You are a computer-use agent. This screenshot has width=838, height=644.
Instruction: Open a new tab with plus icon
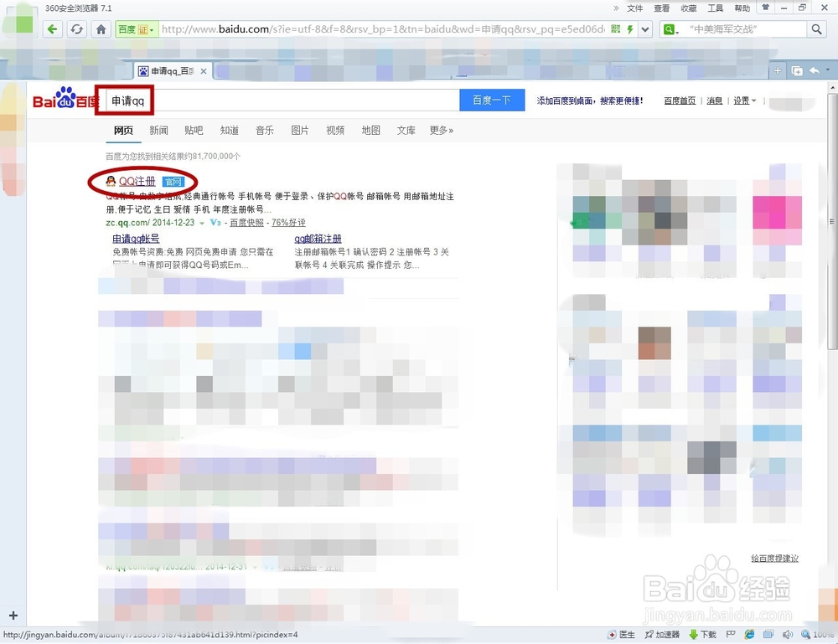(778, 71)
